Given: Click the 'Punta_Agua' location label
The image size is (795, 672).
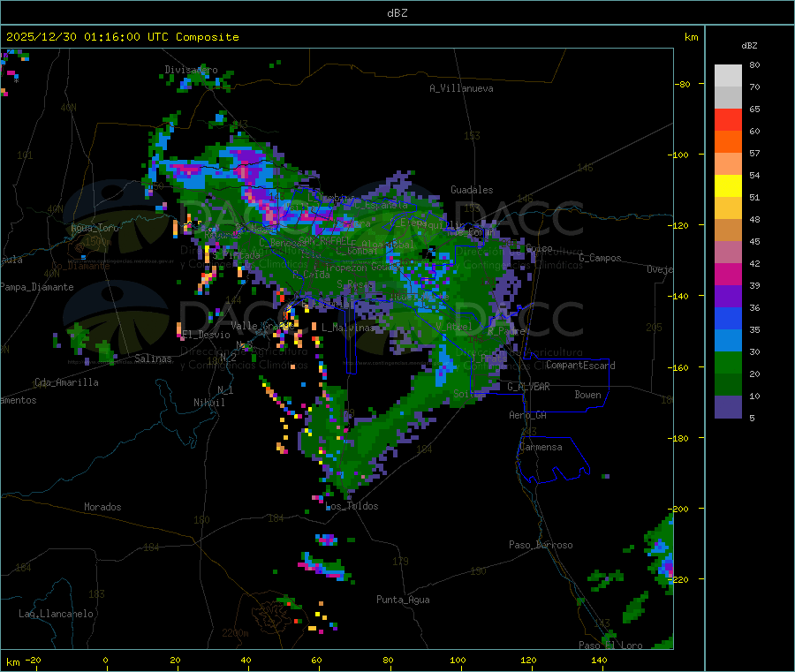Looking at the screenshot, I should pyautogui.click(x=403, y=600).
